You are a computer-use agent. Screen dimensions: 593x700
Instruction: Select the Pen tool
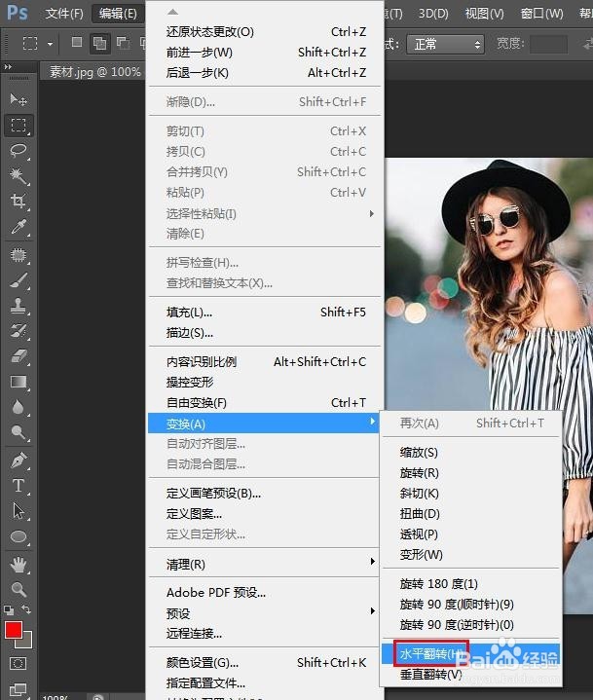coord(19,461)
